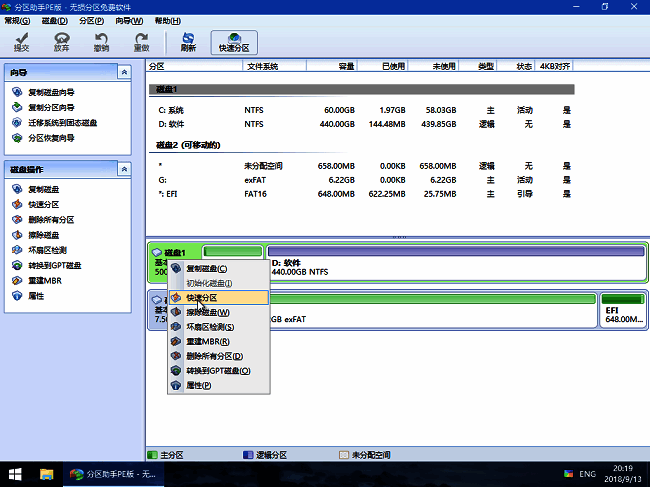Screen dimensions: 650x487
Task: Choose 转换到GPT磁盘(O) in the context menu
Action: pyautogui.click(x=217, y=371)
